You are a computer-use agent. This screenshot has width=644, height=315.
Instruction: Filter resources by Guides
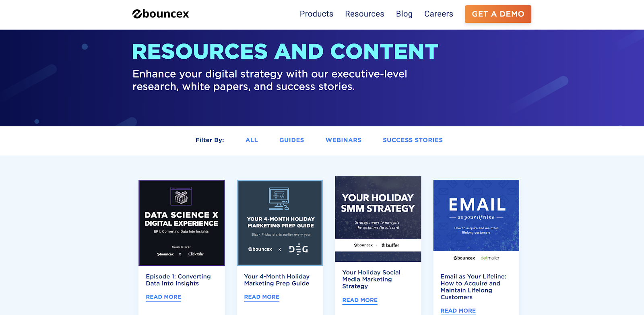292,140
